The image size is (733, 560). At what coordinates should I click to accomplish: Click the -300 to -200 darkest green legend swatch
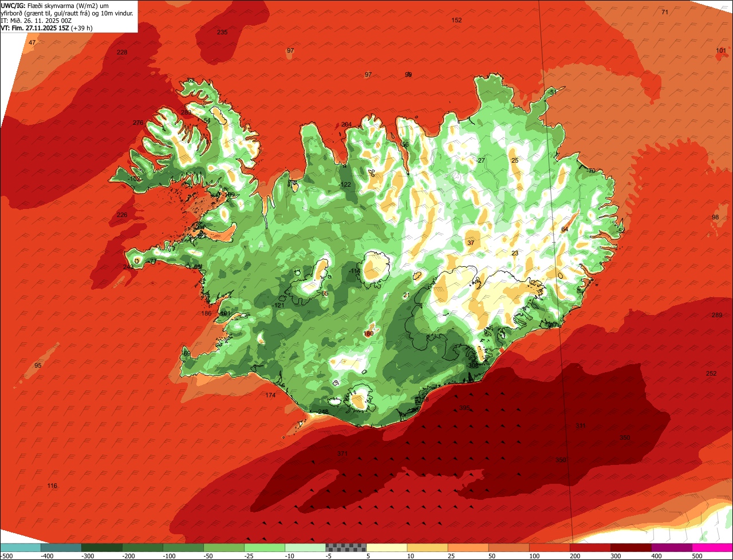click(x=102, y=547)
